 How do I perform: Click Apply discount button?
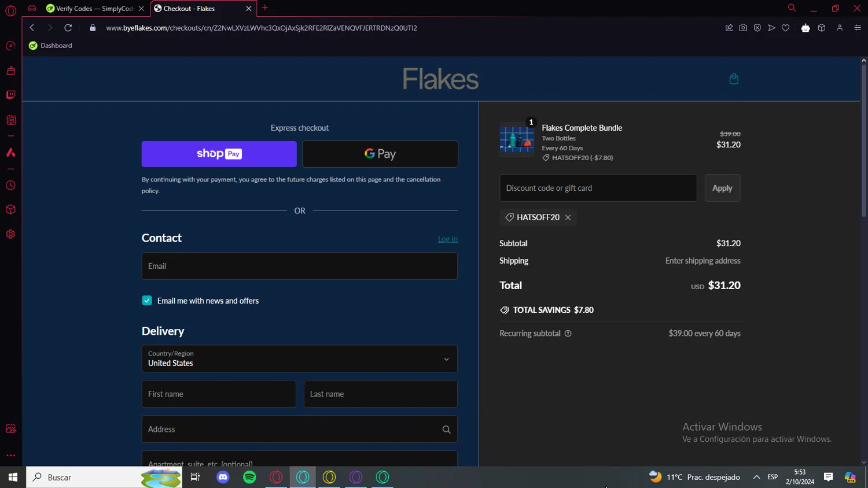[722, 188]
